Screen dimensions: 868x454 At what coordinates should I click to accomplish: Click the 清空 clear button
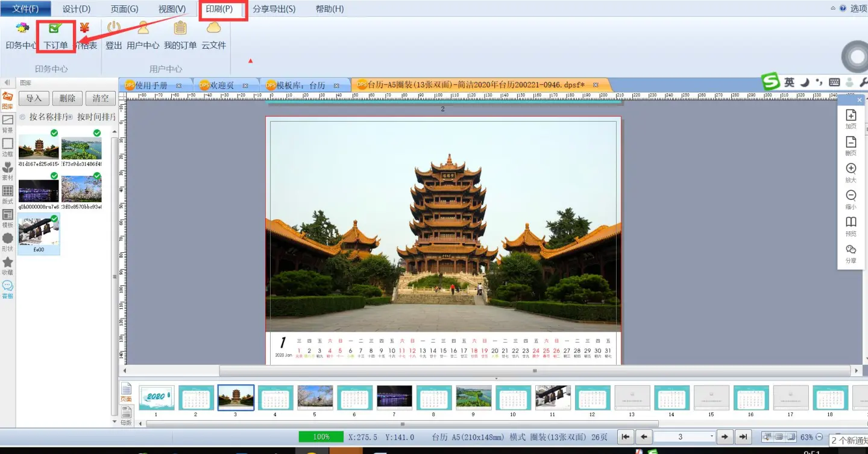coord(101,99)
